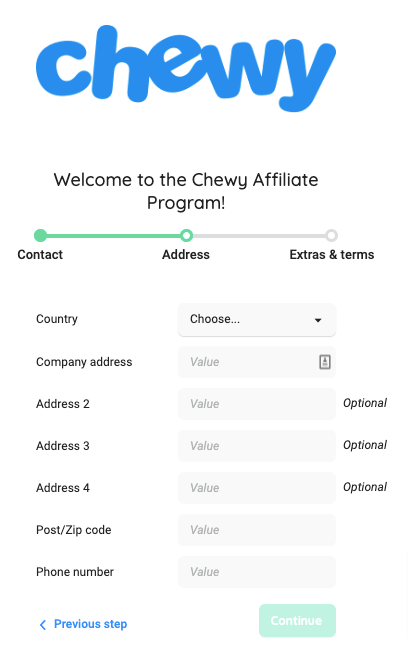Screen dimensions: 408x657
Task: Select the Contact step label
Action: click(x=40, y=254)
